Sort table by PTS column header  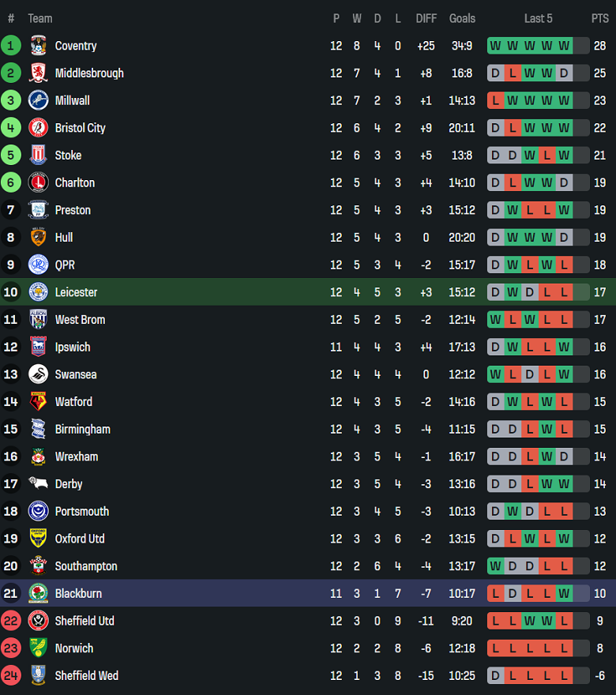click(599, 18)
